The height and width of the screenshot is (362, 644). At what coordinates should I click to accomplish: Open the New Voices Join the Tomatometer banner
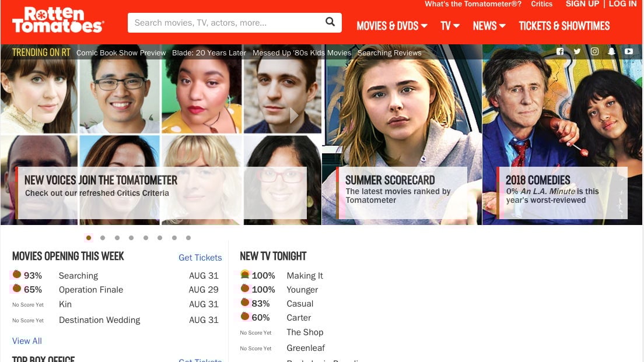pyautogui.click(x=161, y=193)
